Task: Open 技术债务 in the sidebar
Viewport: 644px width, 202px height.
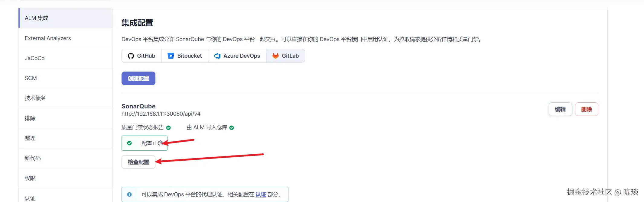Action: click(x=65, y=98)
